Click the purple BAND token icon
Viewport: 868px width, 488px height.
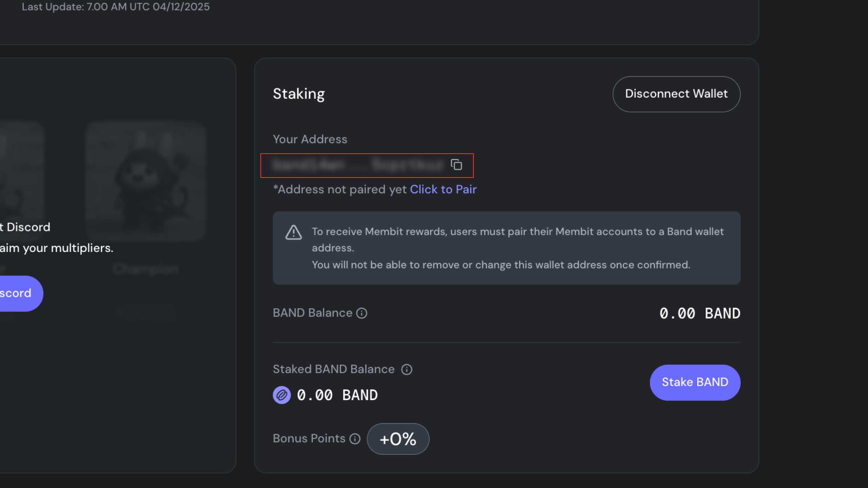(282, 395)
